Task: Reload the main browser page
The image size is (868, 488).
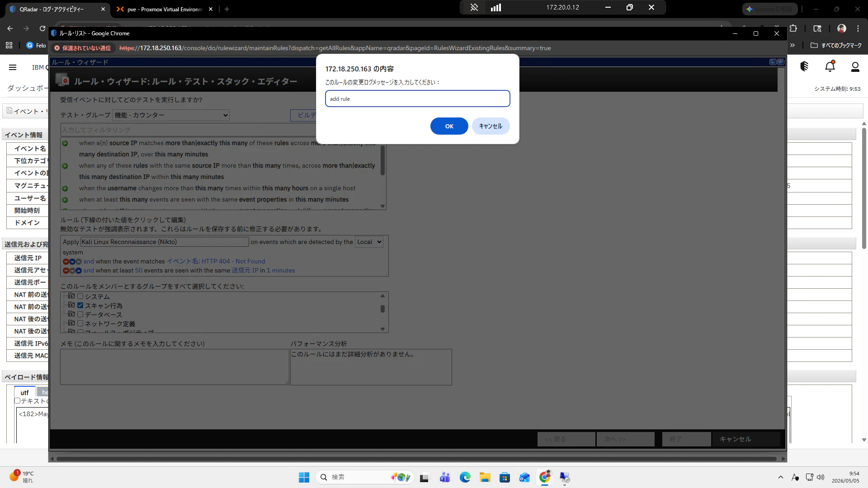Action: click(x=42, y=28)
